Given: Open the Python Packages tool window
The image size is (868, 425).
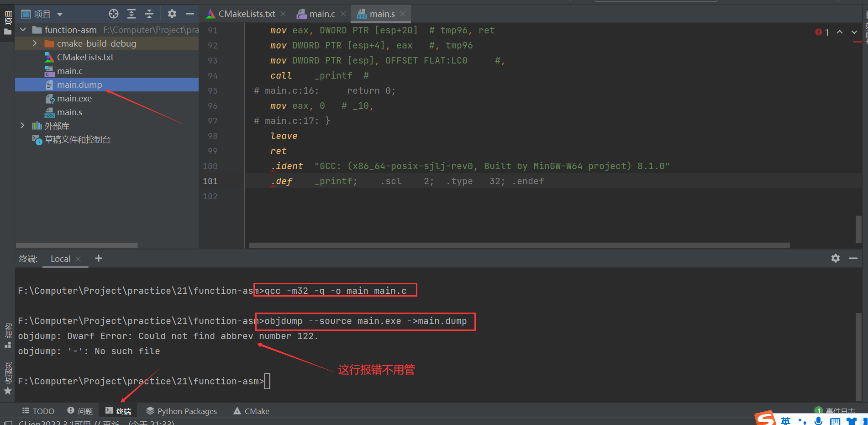Looking at the screenshot, I should point(182,411).
